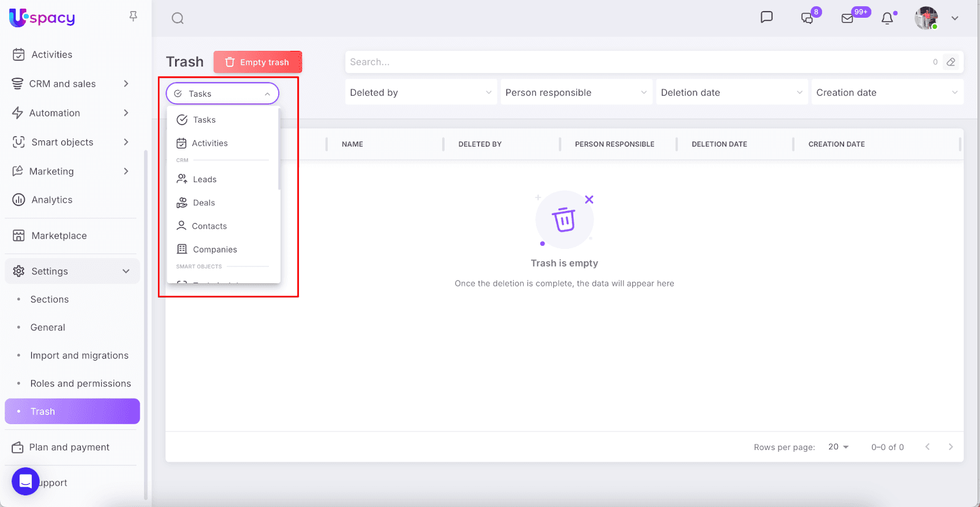Open the Deletion date filter dropdown
The width and height of the screenshot is (980, 507).
point(731,93)
